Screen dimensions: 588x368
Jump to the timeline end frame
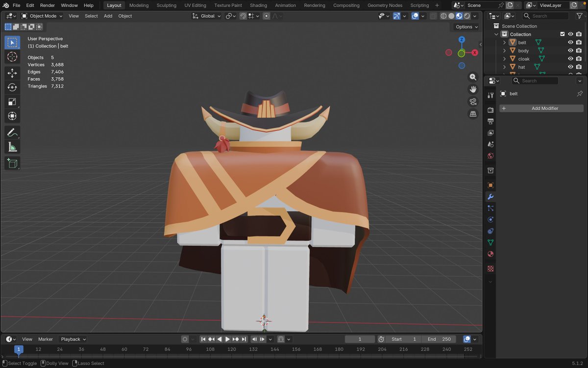(x=244, y=339)
